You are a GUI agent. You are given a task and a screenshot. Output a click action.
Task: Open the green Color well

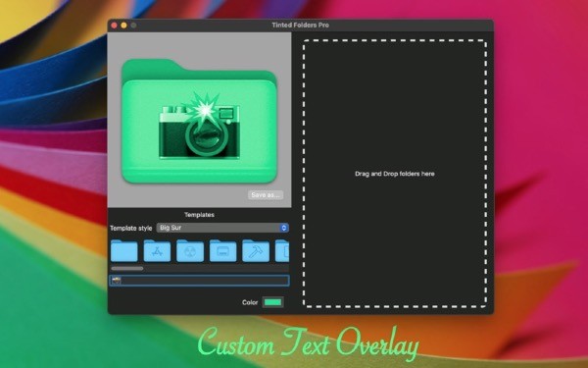(272, 302)
